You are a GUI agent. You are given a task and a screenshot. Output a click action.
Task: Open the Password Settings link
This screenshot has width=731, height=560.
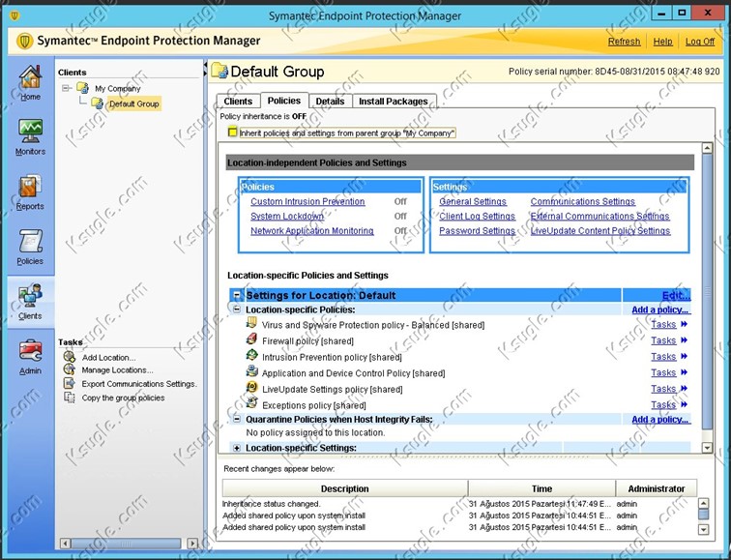[477, 230]
